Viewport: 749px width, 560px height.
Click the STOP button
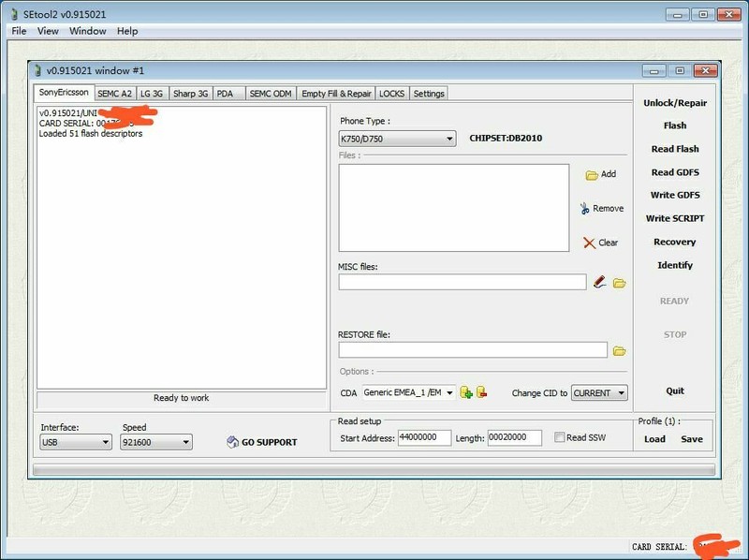(675, 335)
